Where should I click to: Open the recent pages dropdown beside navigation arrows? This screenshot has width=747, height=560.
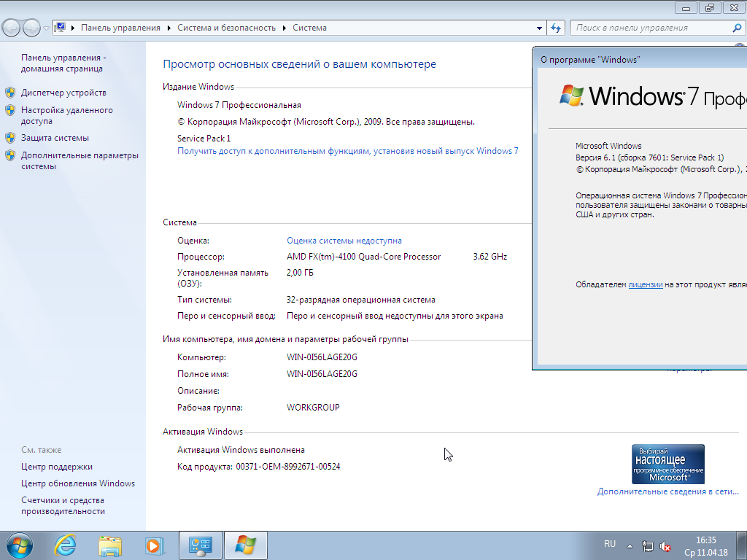(46, 28)
